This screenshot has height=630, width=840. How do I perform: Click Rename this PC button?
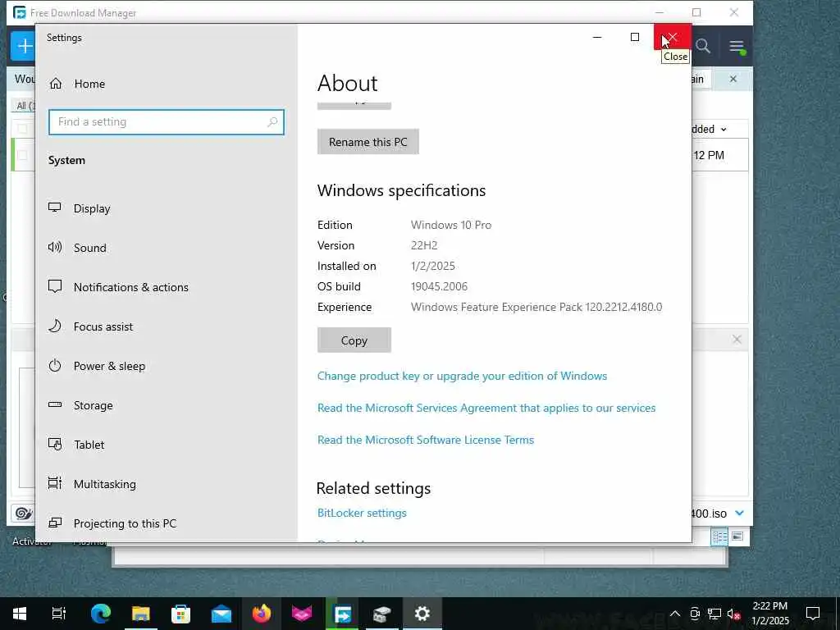tap(368, 142)
